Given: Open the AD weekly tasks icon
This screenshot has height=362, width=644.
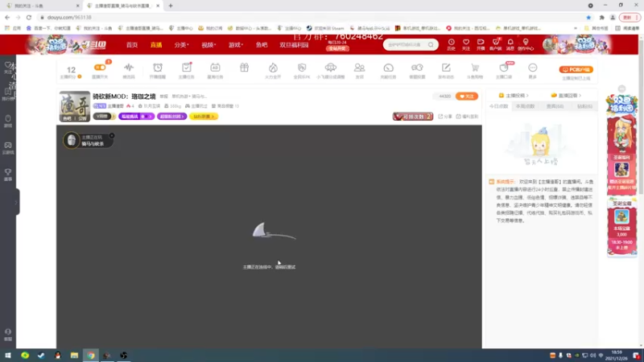Looking at the screenshot, I should (x=215, y=68).
